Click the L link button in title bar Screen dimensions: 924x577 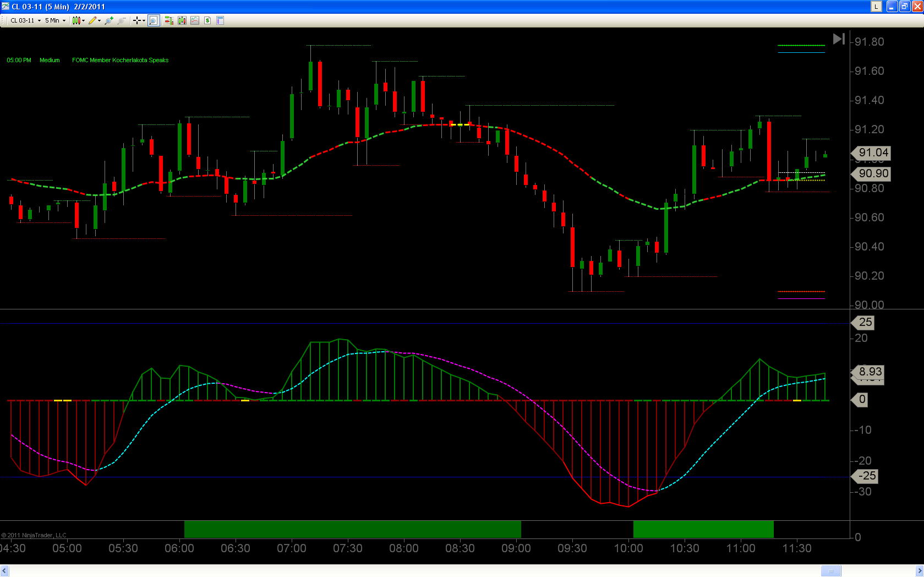pyautogui.click(x=876, y=7)
